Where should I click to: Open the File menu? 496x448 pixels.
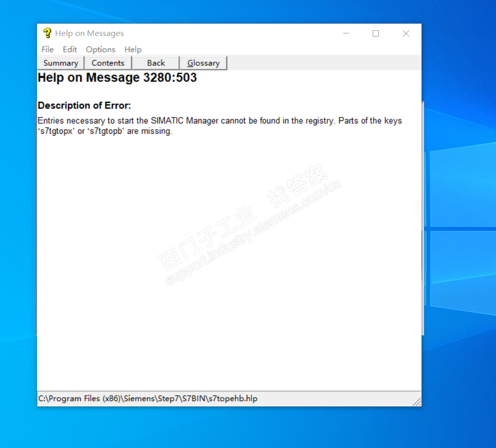[x=47, y=49]
